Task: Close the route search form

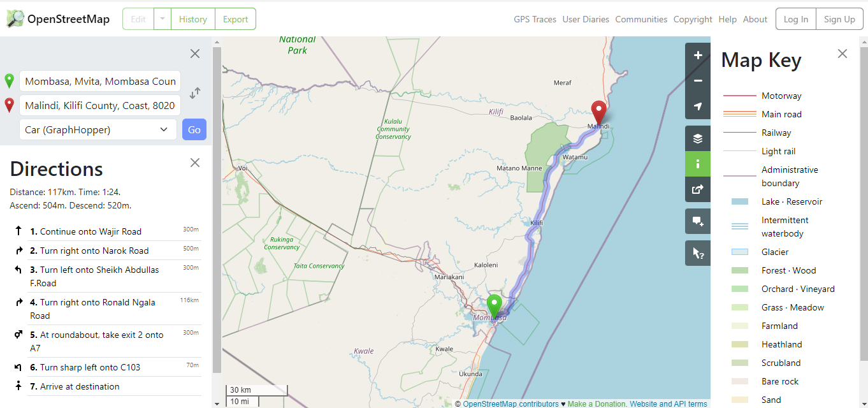Action: point(195,54)
